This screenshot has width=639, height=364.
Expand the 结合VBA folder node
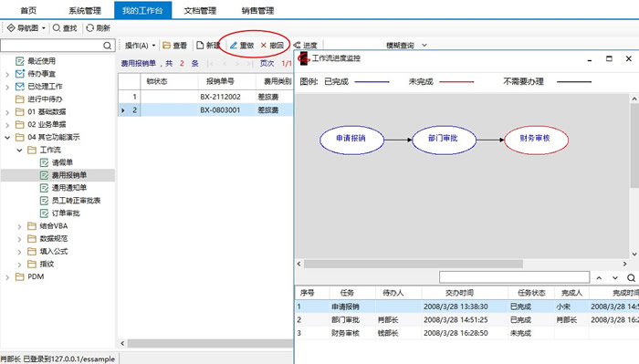[x=19, y=226]
